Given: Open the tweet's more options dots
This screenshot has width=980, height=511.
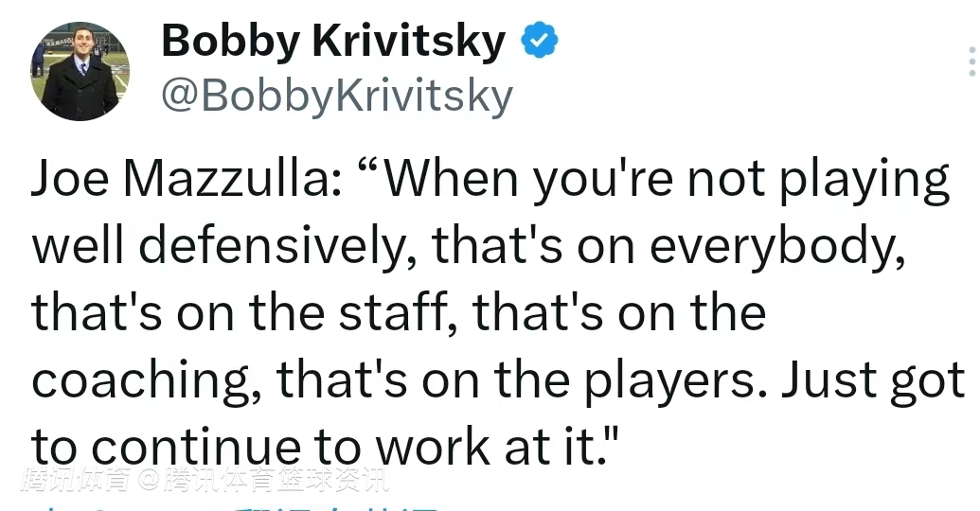Looking at the screenshot, I should coord(972,64).
